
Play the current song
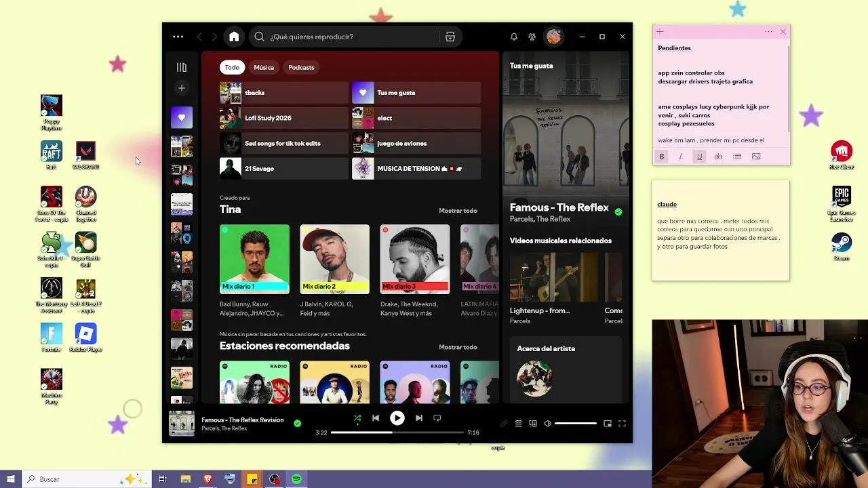pos(397,418)
